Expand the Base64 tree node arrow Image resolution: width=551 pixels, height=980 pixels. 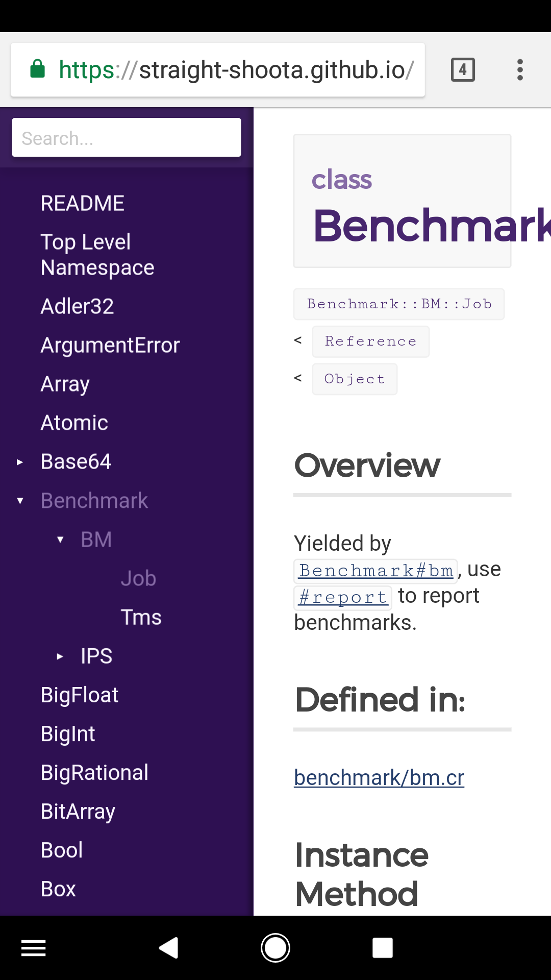19,462
